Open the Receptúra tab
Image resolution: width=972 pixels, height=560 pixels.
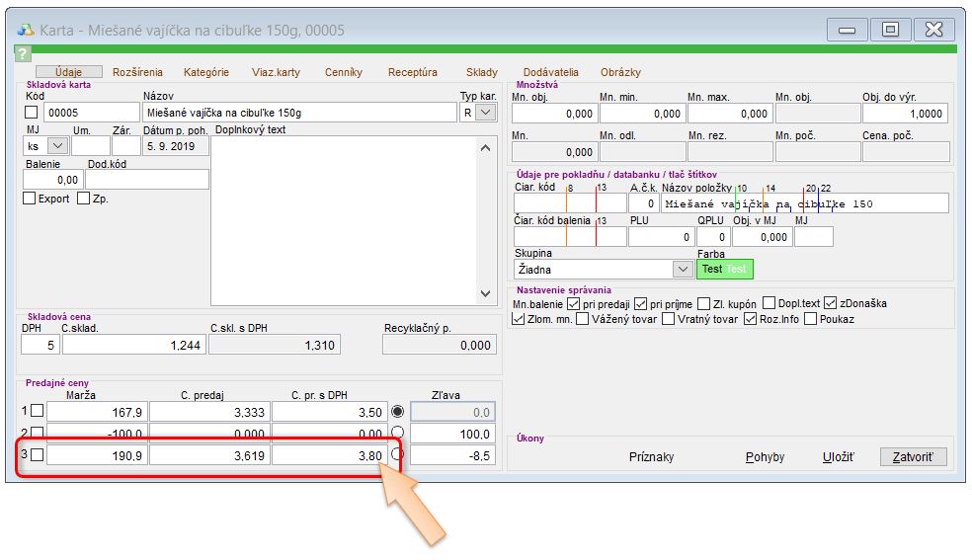pyautogui.click(x=412, y=72)
